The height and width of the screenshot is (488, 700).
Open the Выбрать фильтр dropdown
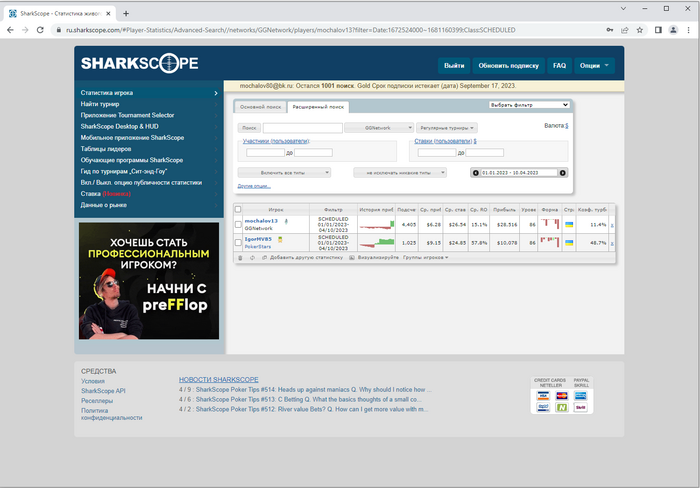(529, 105)
